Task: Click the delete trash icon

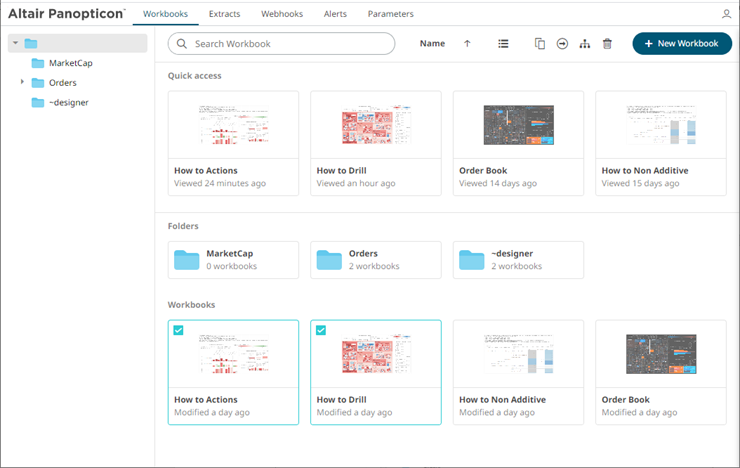Action: 607,44
